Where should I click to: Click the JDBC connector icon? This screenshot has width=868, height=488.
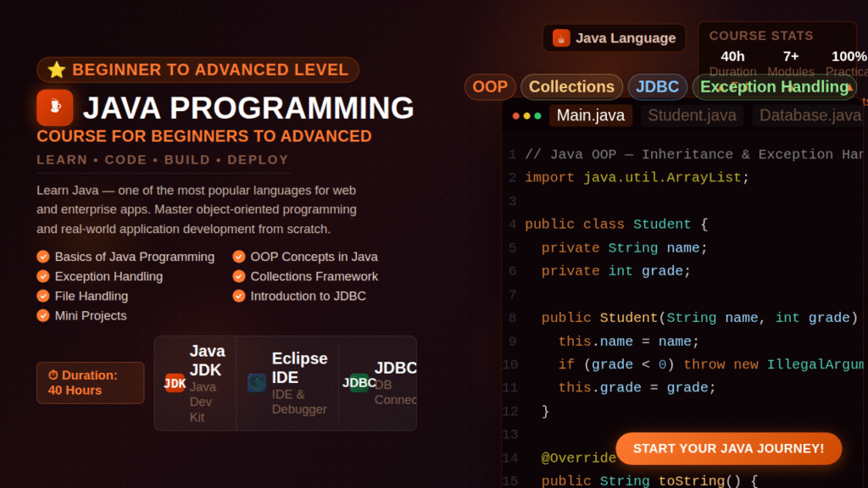click(359, 383)
